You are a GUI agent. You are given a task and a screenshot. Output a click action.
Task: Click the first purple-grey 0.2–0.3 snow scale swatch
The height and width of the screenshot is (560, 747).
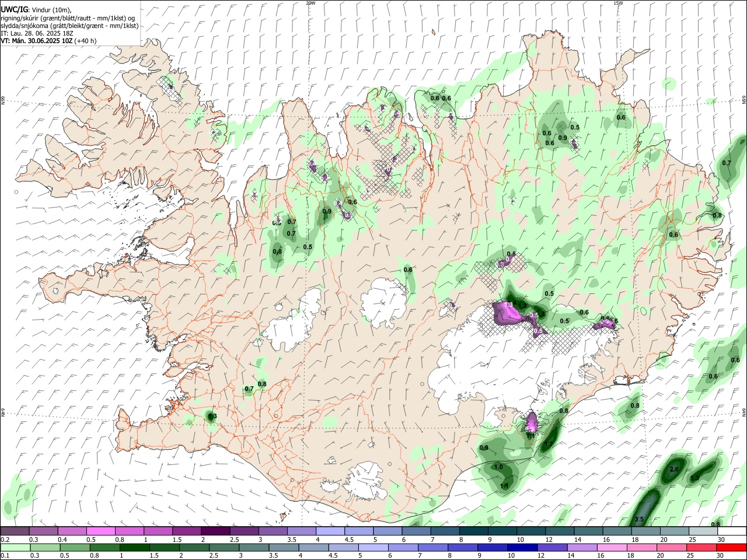(x=15, y=531)
